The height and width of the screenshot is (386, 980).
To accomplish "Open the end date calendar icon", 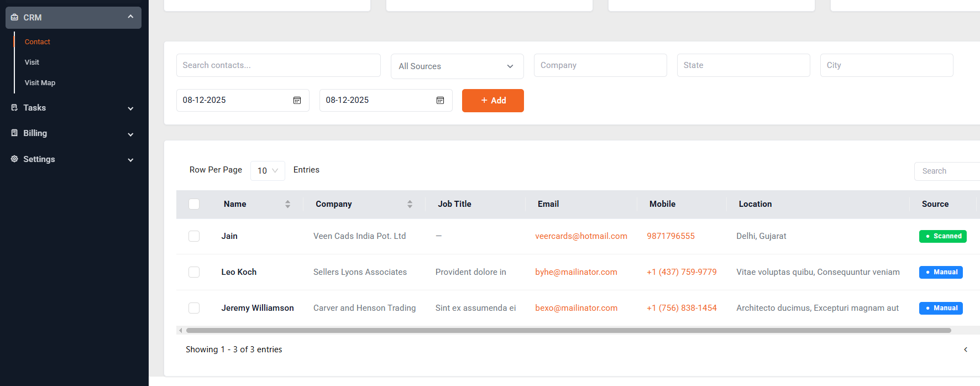I will click(440, 101).
